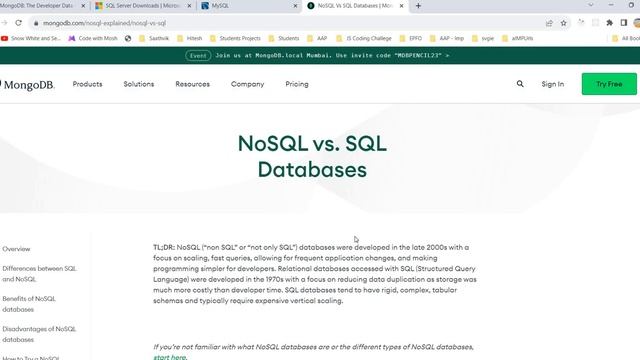Open the All Bookmarks folder
The image size is (640, 360).
pos(626,38)
